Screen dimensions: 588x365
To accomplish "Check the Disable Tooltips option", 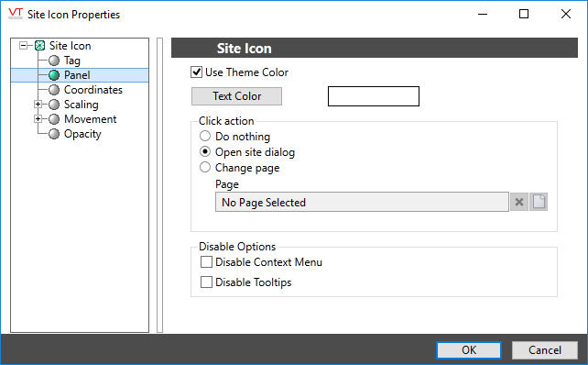I will point(206,282).
